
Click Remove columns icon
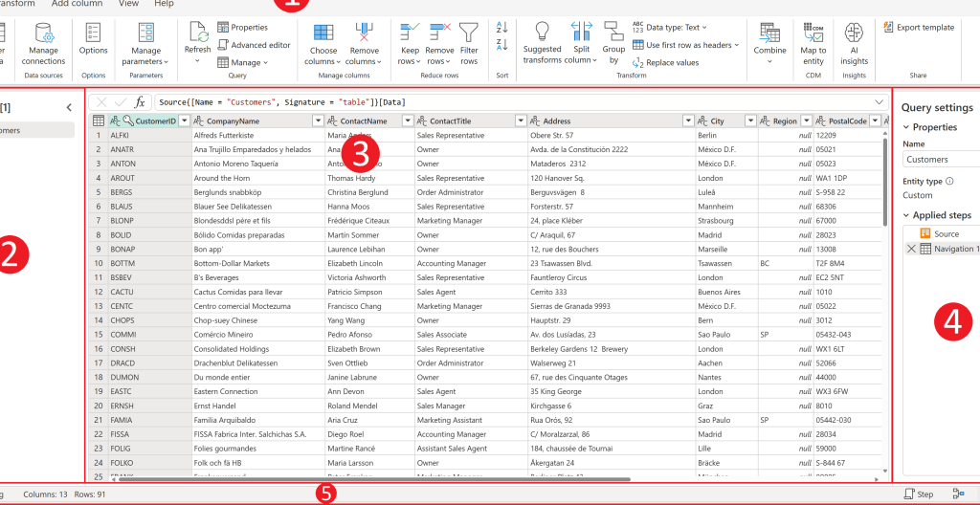tap(364, 33)
